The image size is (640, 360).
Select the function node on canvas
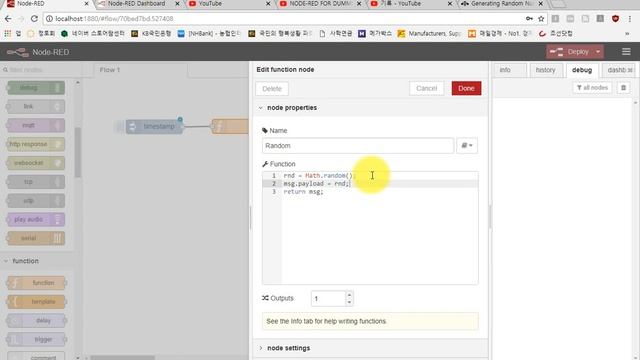click(x=230, y=127)
